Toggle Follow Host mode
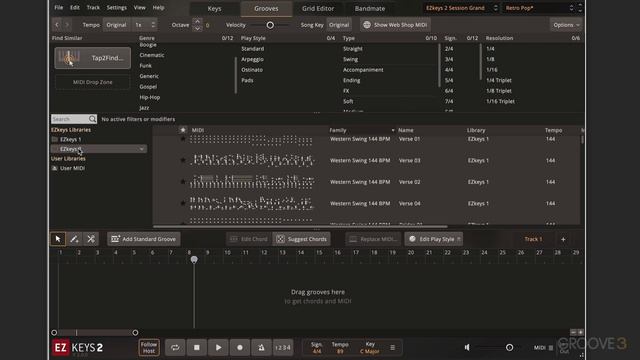 (149, 347)
